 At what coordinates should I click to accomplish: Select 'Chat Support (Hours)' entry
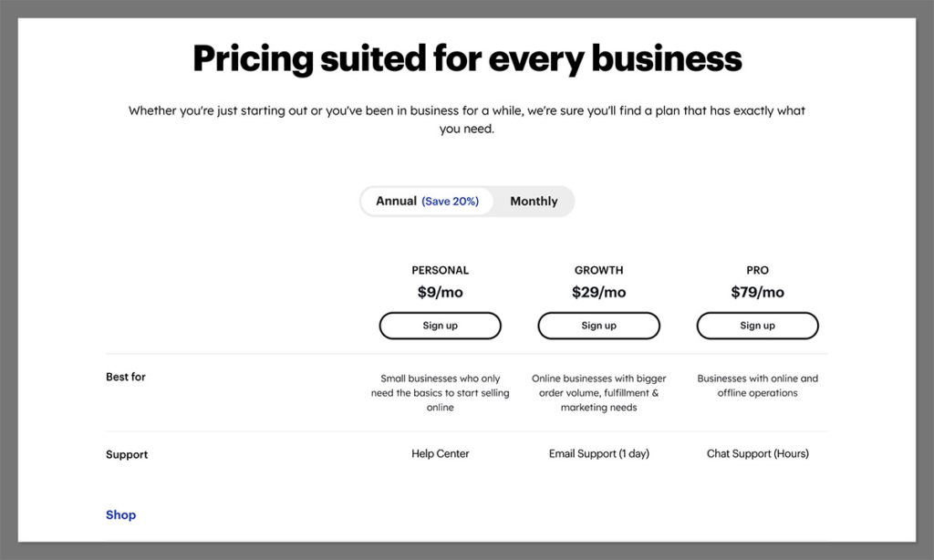pyautogui.click(x=757, y=453)
